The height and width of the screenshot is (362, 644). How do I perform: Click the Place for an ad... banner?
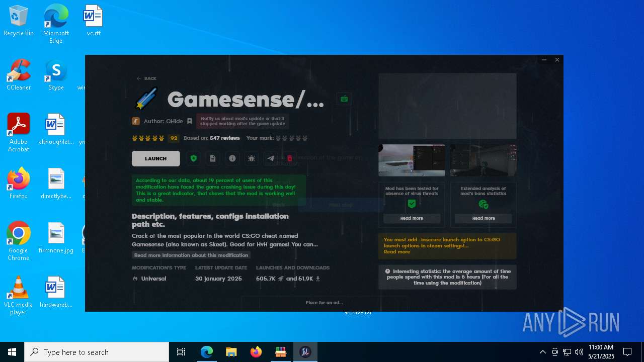click(x=324, y=303)
